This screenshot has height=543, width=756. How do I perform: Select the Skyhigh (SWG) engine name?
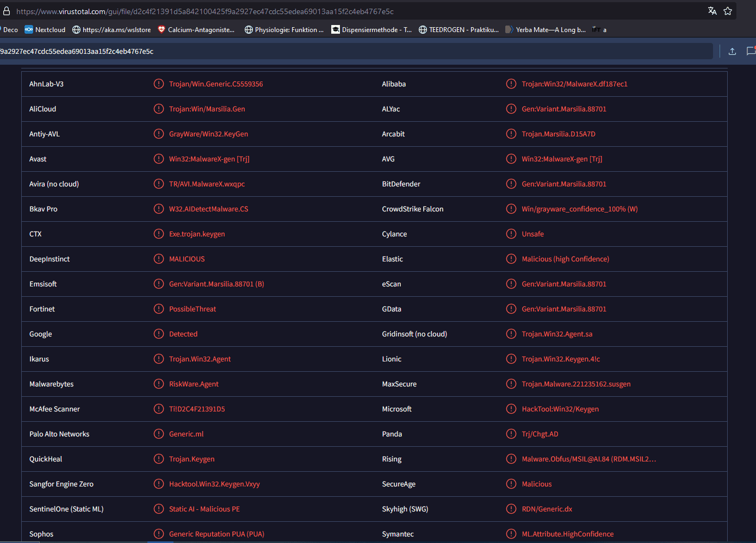coord(405,509)
